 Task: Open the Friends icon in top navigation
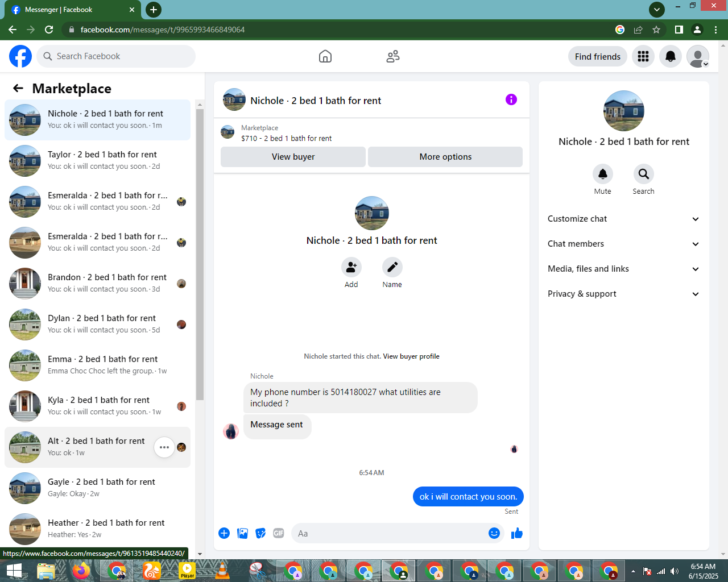coord(393,56)
